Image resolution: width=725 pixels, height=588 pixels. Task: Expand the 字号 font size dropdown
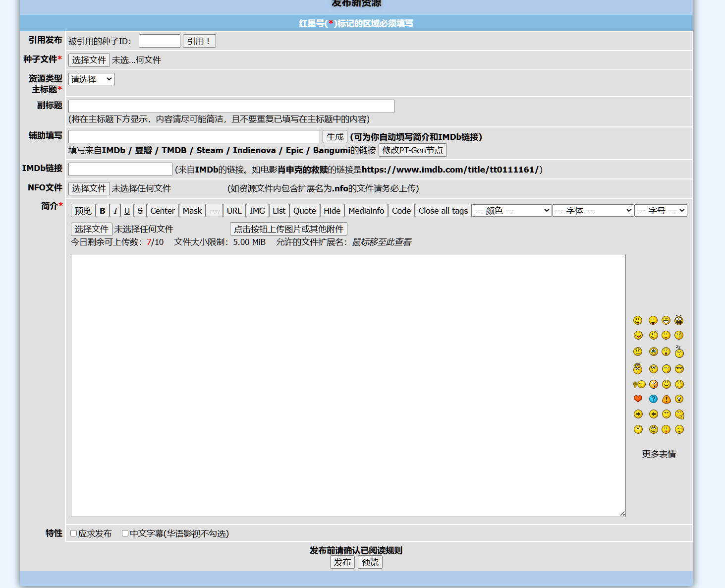(660, 211)
